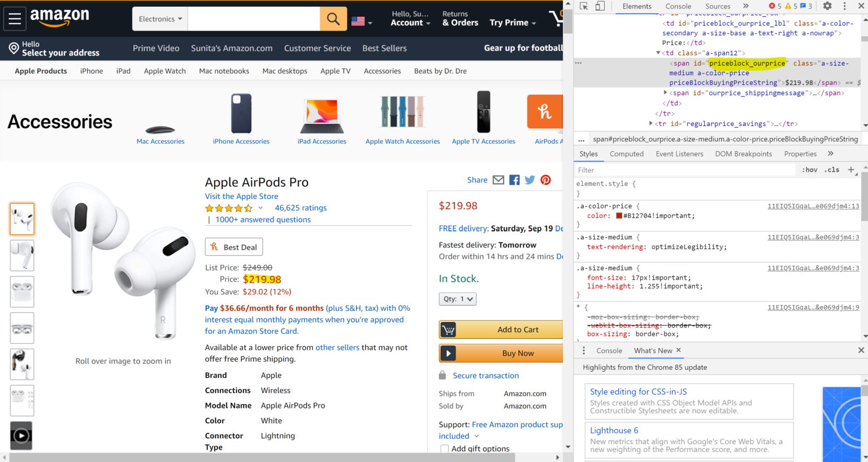Screen dimensions: 868x462
Task: Toggle element state with :hov button
Action: point(809,169)
